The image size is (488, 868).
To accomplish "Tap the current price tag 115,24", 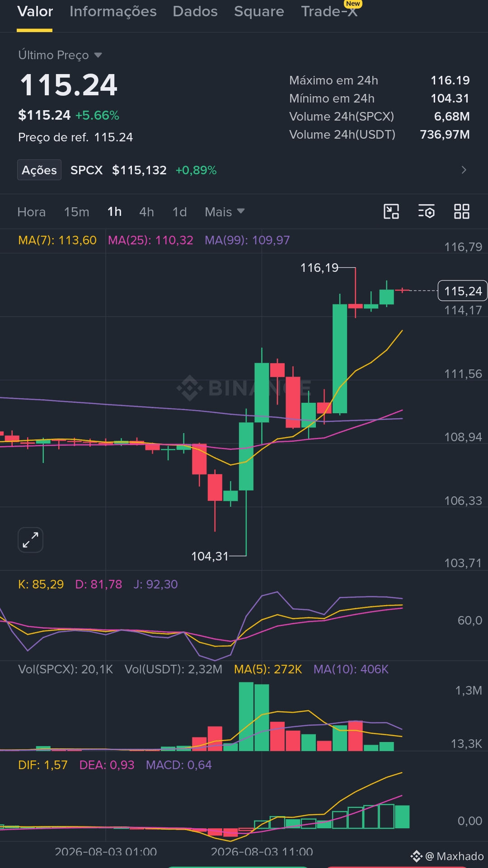I will tap(463, 291).
